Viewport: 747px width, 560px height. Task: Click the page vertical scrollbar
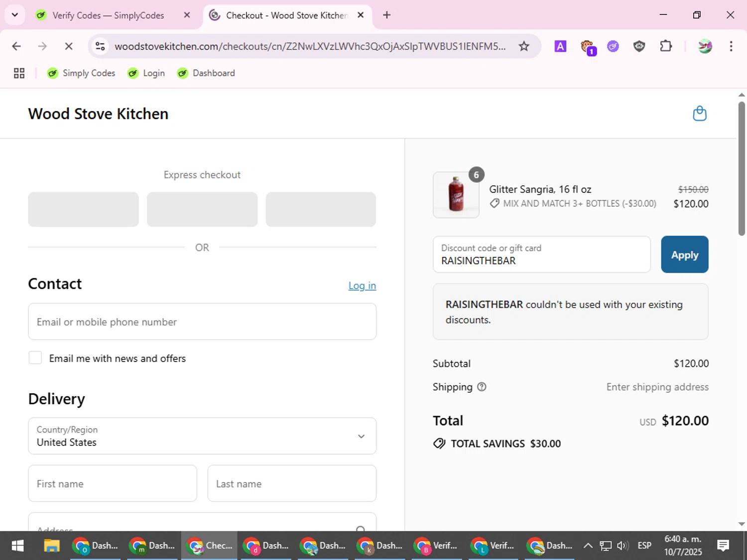point(742,168)
